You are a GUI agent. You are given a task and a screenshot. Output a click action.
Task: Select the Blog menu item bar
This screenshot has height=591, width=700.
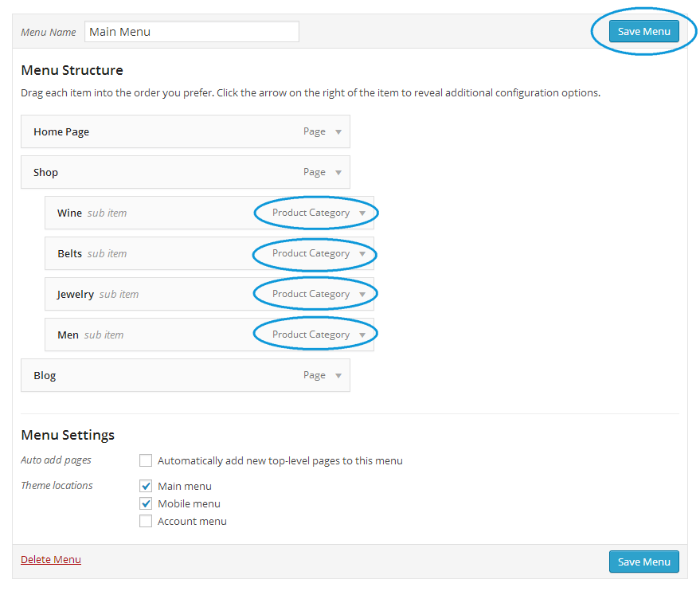[159, 376]
